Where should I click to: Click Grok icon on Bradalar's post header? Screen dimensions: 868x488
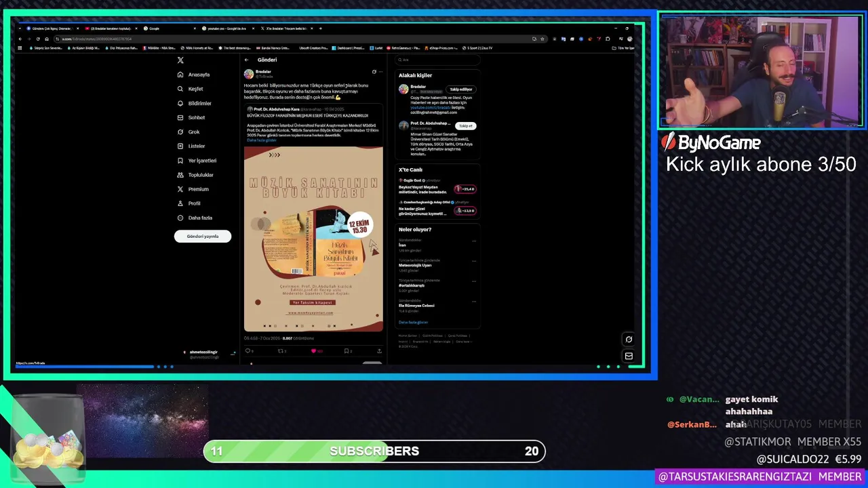point(374,72)
